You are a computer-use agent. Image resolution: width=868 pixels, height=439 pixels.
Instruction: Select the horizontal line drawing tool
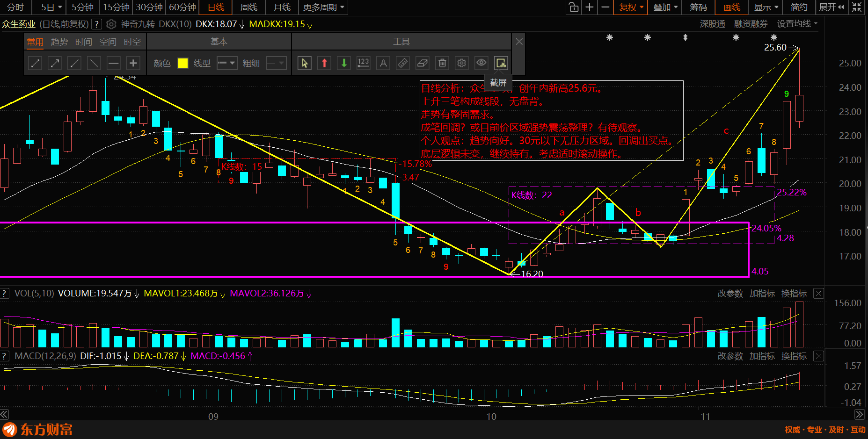pyautogui.click(x=114, y=63)
